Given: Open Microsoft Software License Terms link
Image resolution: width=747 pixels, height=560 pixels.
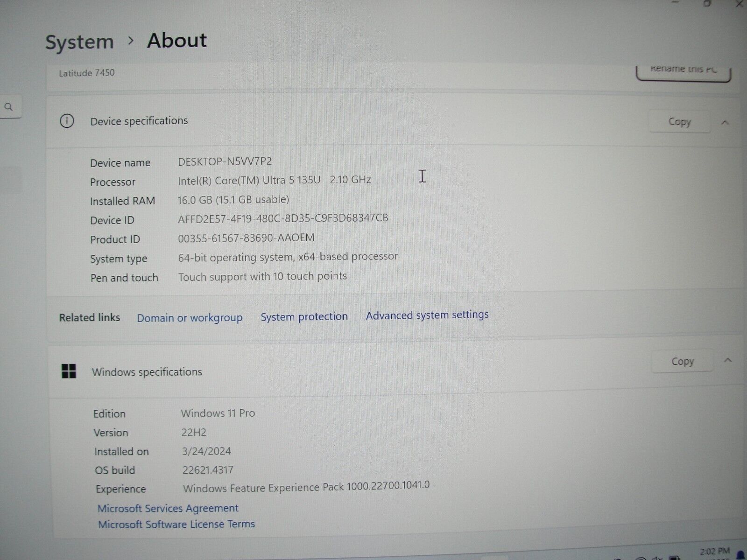Looking at the screenshot, I should (x=176, y=524).
